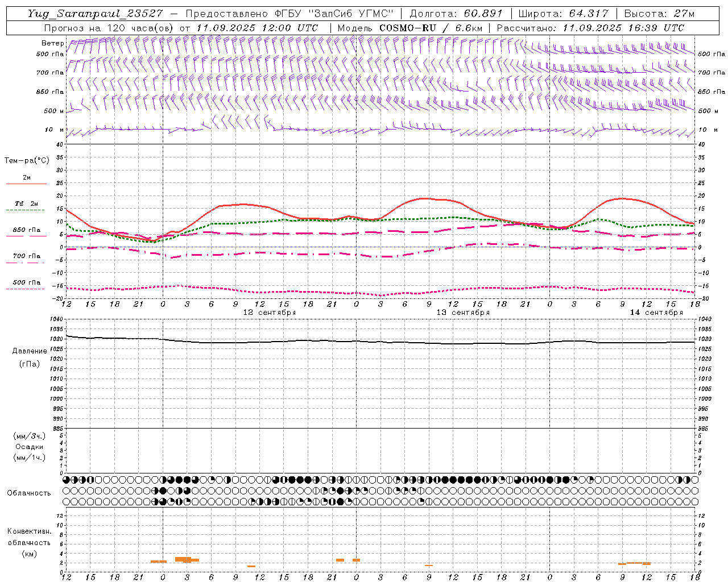Click the (км) unit of convective cloud panel
Viewport: 728px width, 582px height.
coord(29,554)
